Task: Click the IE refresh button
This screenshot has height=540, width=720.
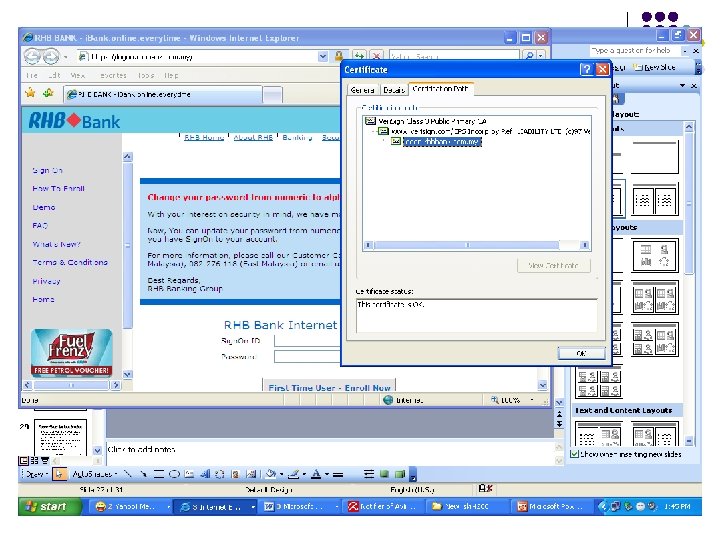Action: 359,56
